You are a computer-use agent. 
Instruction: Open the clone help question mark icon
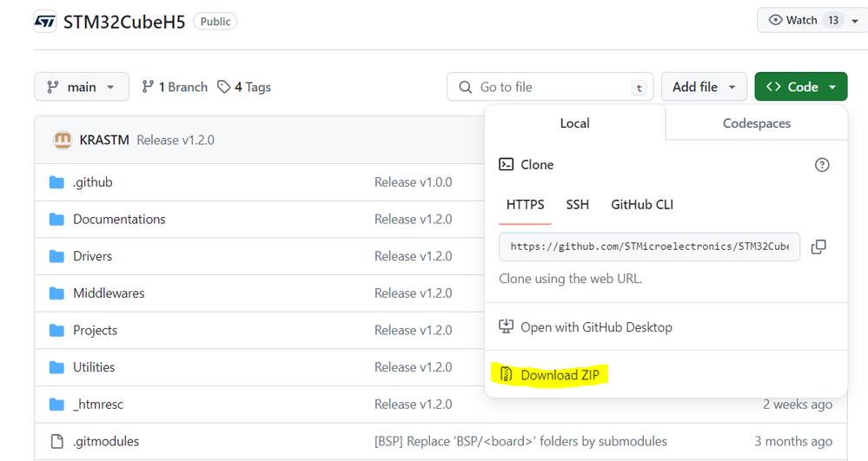pos(822,165)
